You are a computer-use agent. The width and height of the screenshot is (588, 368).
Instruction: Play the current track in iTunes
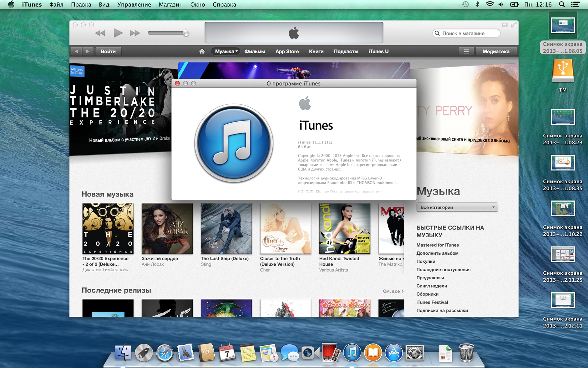pyautogui.click(x=118, y=33)
